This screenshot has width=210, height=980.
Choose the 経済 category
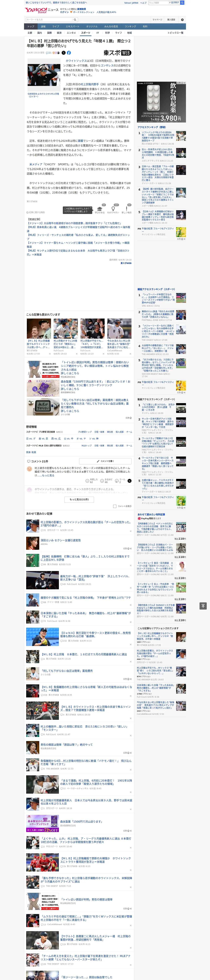(x=59, y=33)
